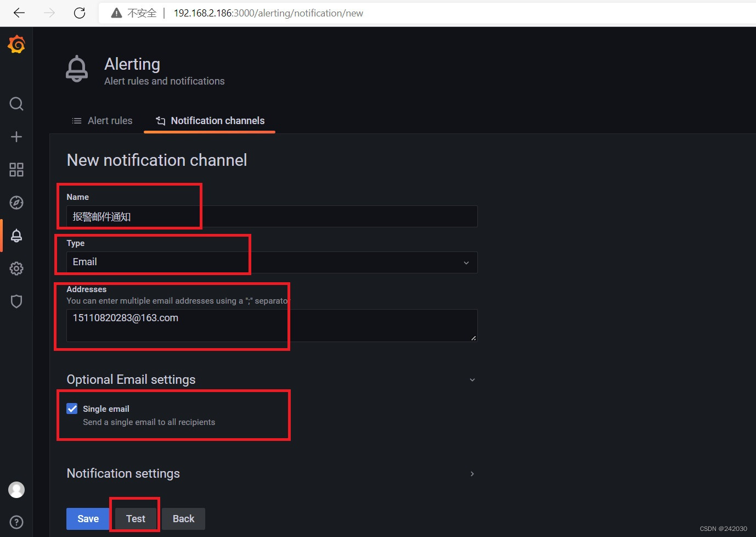Open the Server Admin shield icon
756x537 pixels.
tap(16, 301)
